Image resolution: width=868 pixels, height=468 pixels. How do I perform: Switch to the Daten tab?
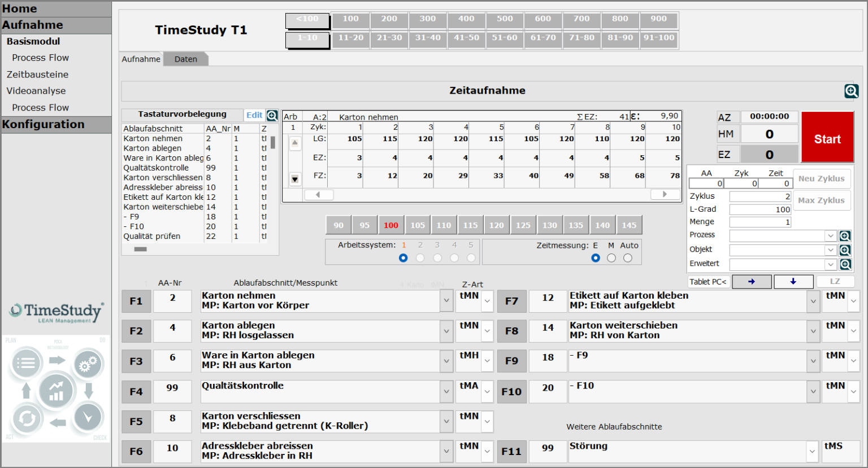click(185, 59)
